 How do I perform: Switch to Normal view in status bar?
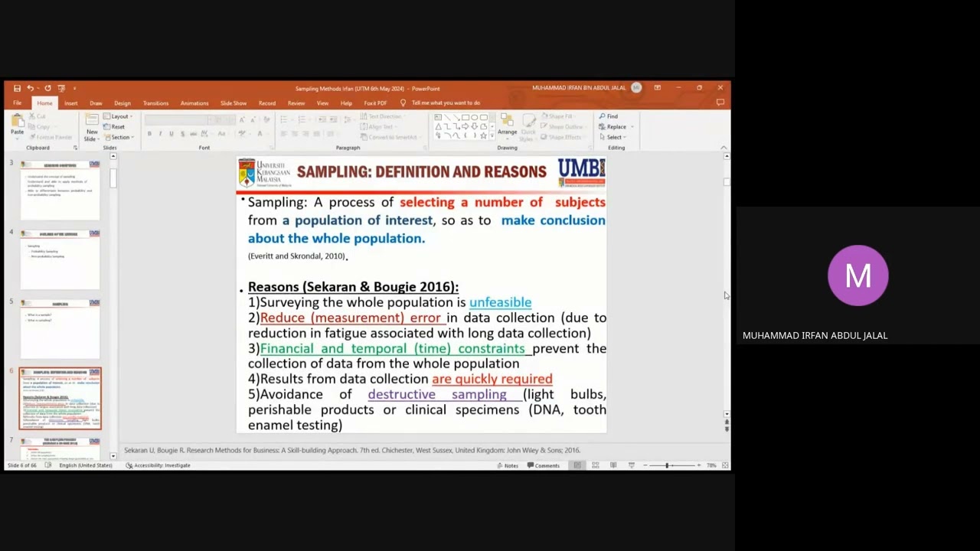577,465
